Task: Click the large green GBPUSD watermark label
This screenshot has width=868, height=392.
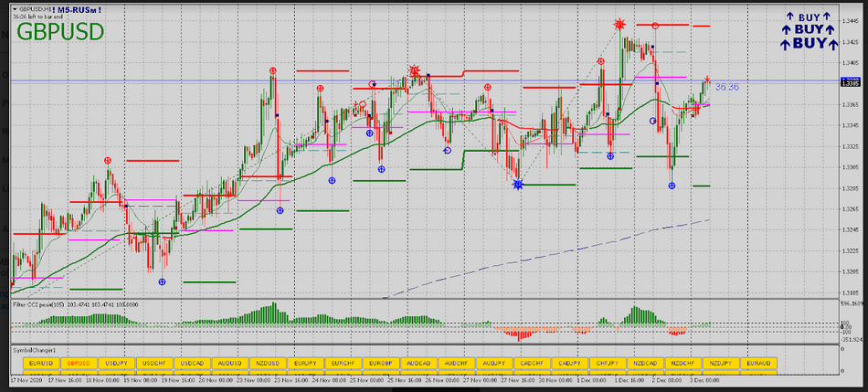Action: coord(60,32)
